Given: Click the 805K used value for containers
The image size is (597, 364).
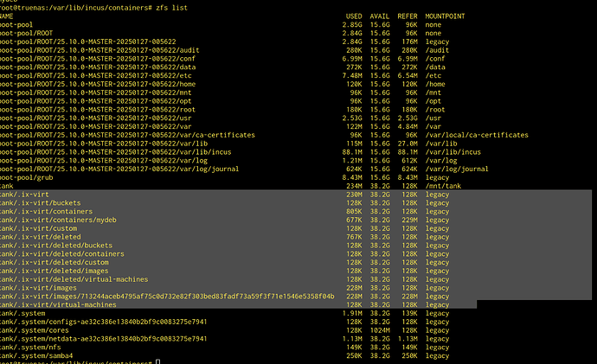Looking at the screenshot, I should [354, 212].
